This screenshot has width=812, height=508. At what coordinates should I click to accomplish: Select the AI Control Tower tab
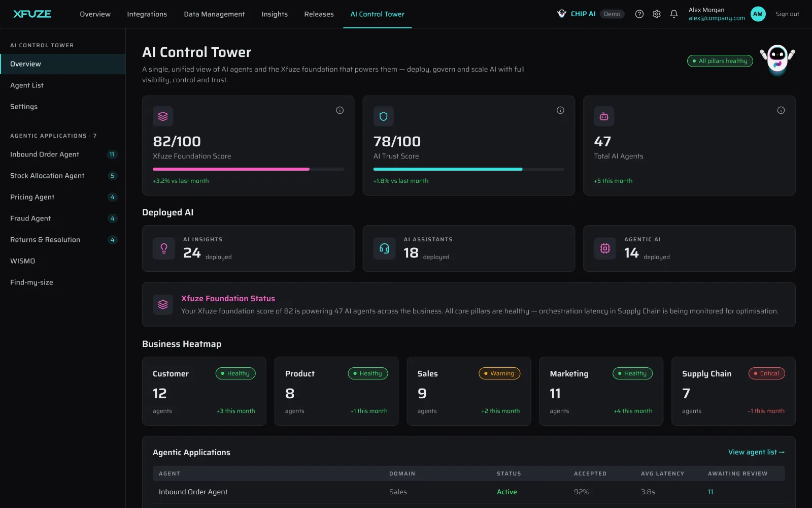pyautogui.click(x=377, y=14)
